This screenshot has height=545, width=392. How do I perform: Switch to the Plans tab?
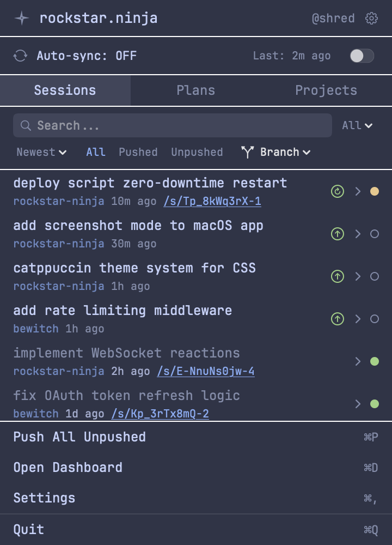click(196, 90)
